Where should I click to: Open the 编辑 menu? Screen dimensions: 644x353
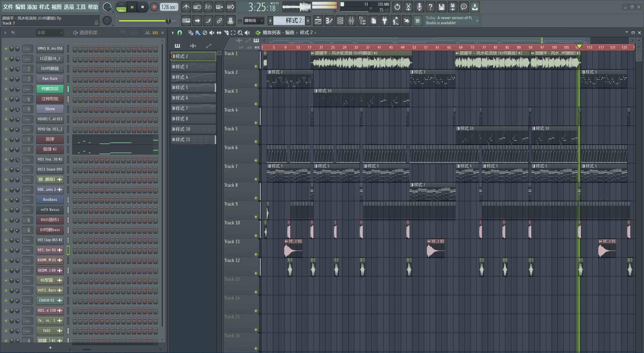pyautogui.click(x=20, y=7)
